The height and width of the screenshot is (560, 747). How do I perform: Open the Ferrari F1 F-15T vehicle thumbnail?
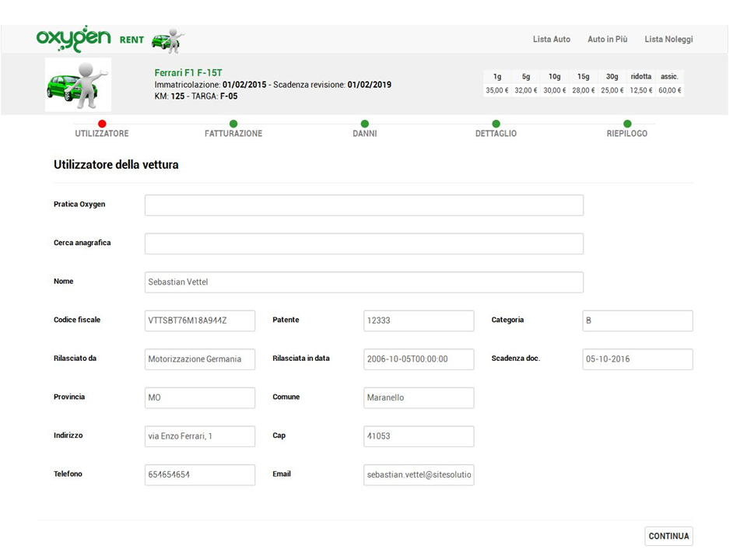coord(78,85)
